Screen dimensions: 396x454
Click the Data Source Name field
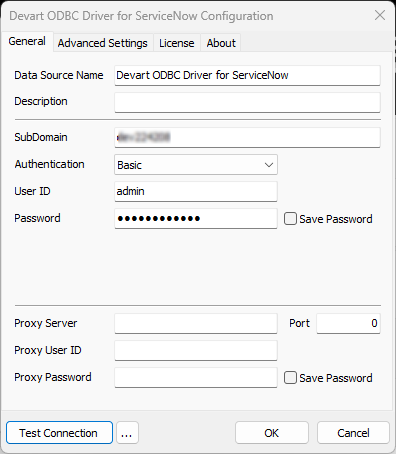pyautogui.click(x=247, y=75)
